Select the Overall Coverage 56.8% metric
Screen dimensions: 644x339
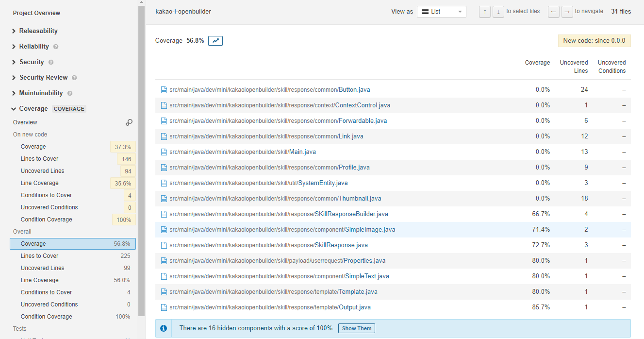coord(72,243)
